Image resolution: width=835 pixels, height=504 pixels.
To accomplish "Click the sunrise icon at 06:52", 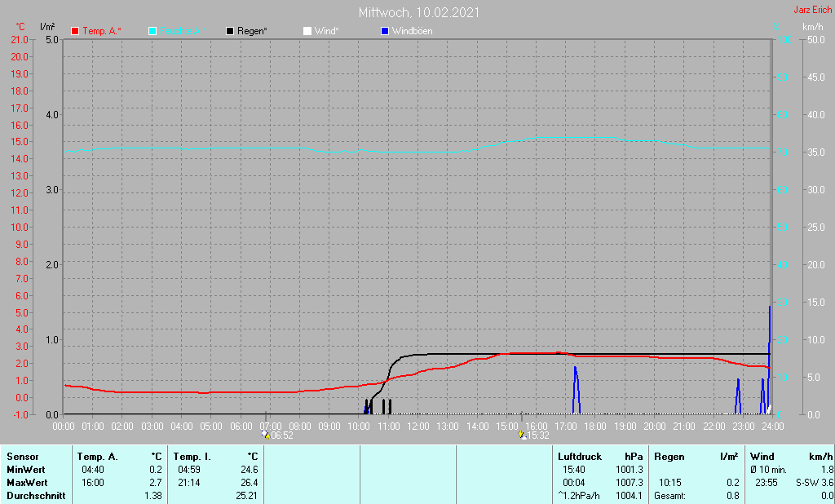I will 265,435.
